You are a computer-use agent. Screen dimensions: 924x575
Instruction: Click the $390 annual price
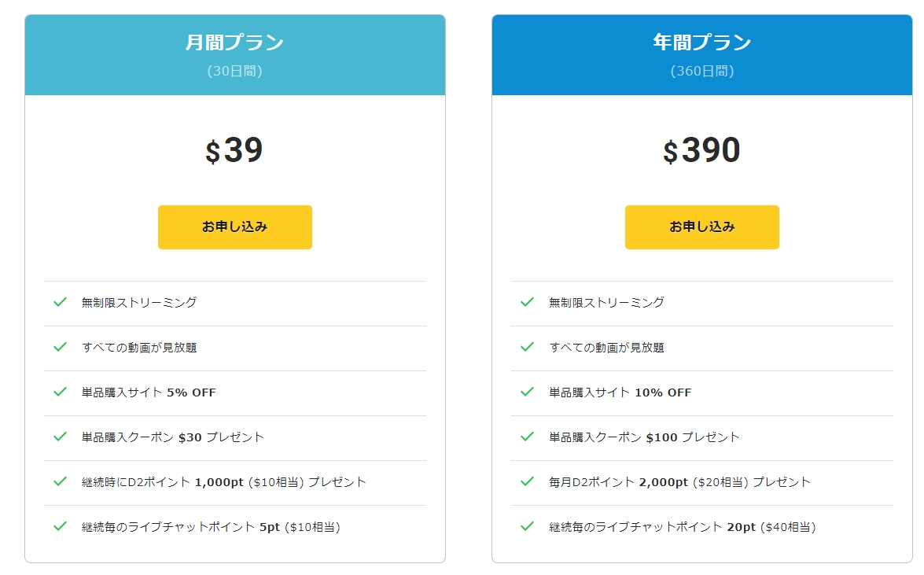pos(701,150)
